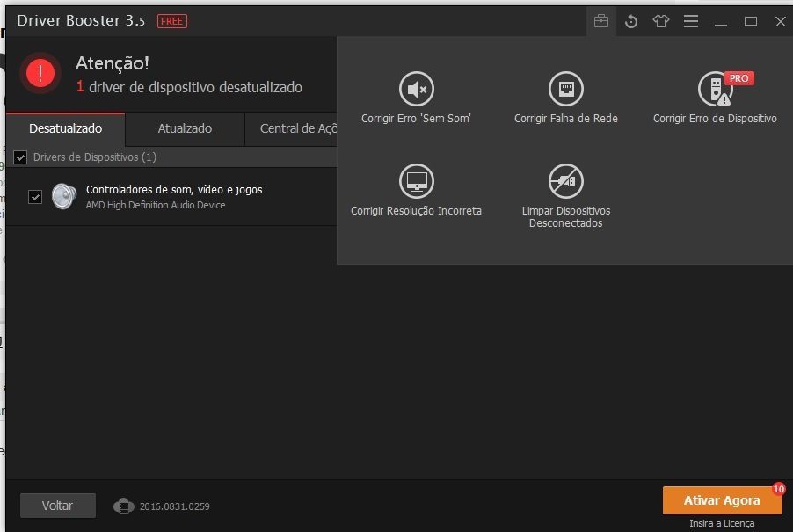Screen dimensions: 793x532
Task: Select Corrigir Falha de Rede label
Action: [x=566, y=119]
